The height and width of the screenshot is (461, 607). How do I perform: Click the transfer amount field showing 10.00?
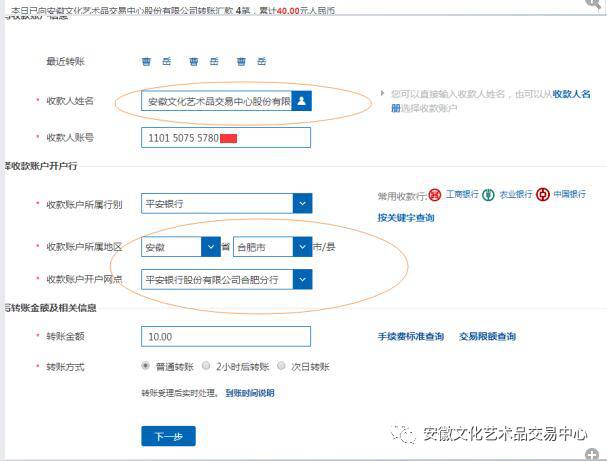coord(226,336)
